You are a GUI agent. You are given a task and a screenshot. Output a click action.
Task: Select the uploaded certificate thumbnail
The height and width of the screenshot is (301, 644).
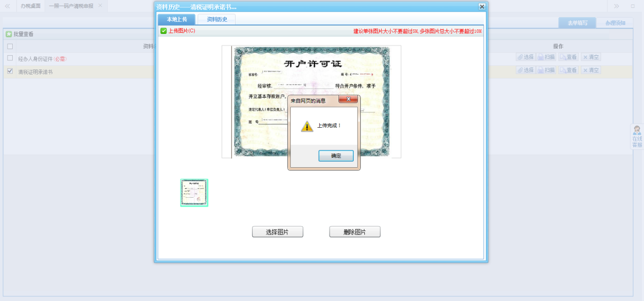[194, 193]
